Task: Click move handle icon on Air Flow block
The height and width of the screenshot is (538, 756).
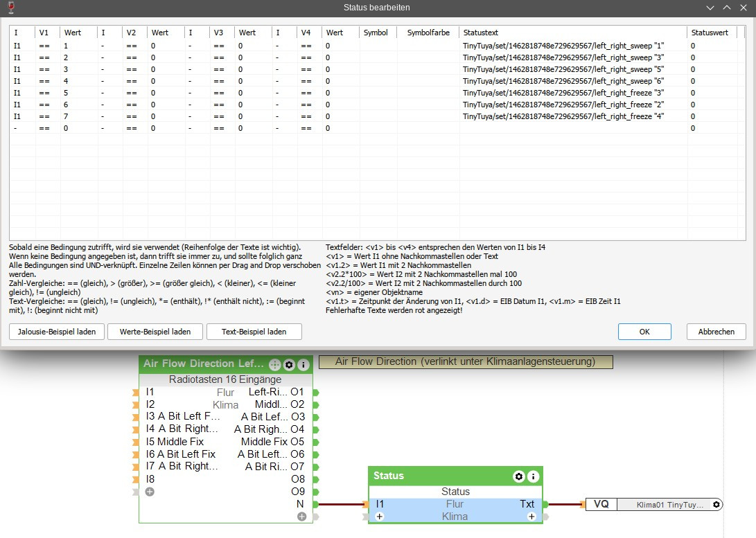Action: click(x=275, y=364)
